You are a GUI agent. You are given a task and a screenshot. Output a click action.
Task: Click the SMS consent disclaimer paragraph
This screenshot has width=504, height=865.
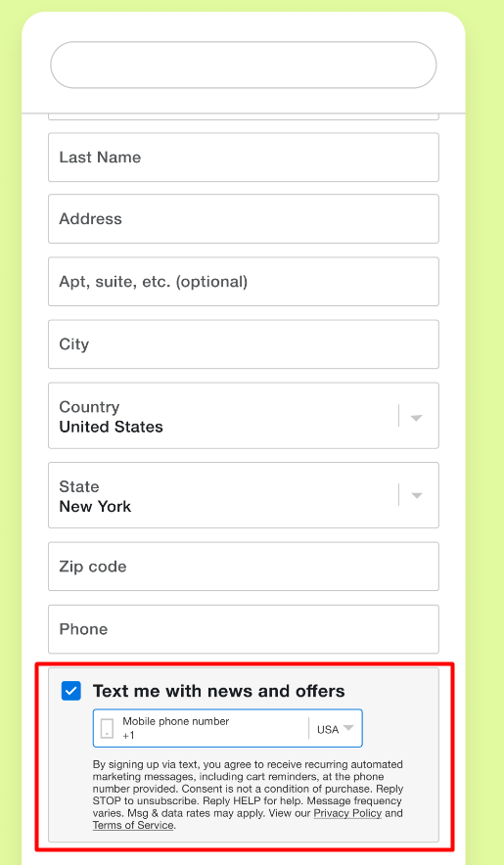248,795
